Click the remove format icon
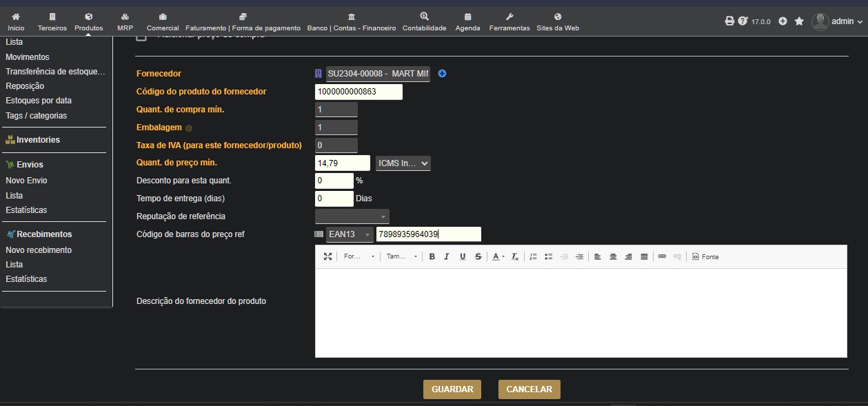 tap(514, 256)
